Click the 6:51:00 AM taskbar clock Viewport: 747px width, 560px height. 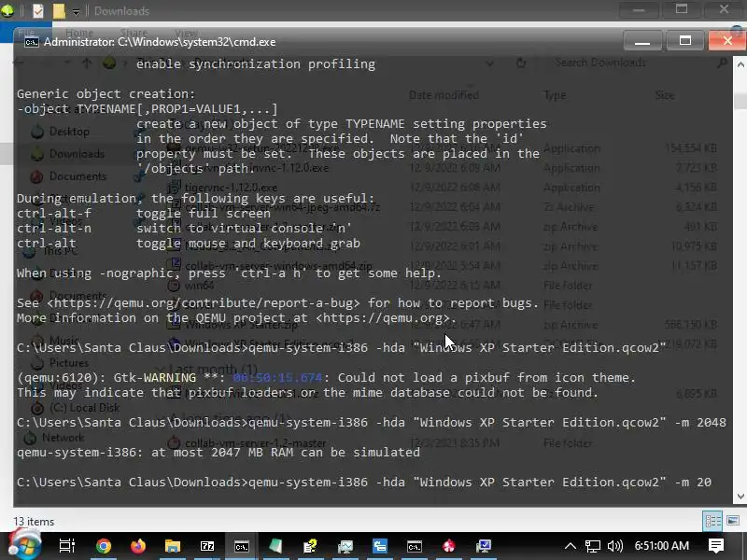point(662,546)
